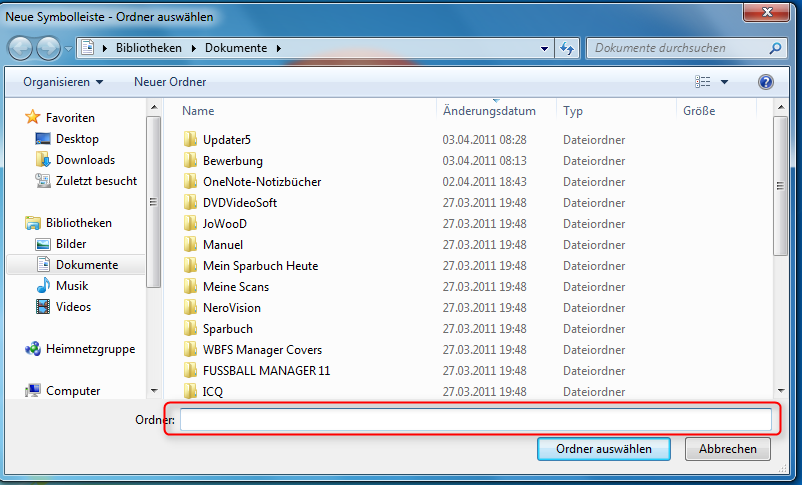Click the file list scrollbar thumb
The height and width of the screenshot is (485, 802).
(x=781, y=186)
